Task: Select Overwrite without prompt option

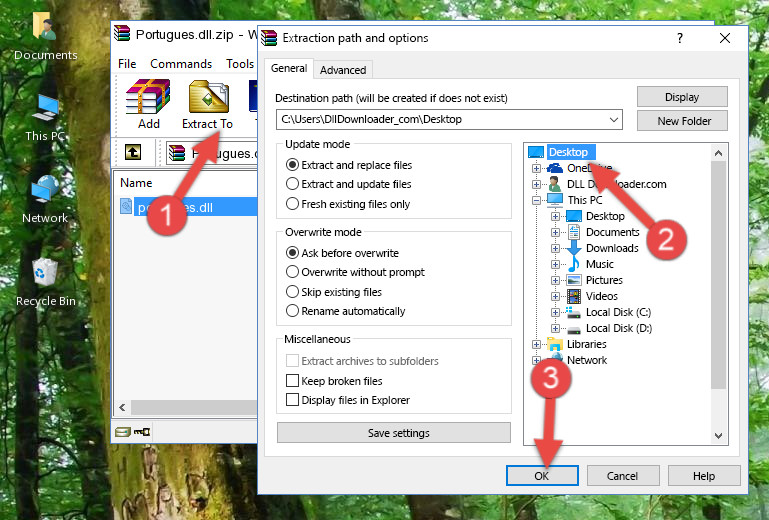Action: tap(292, 272)
